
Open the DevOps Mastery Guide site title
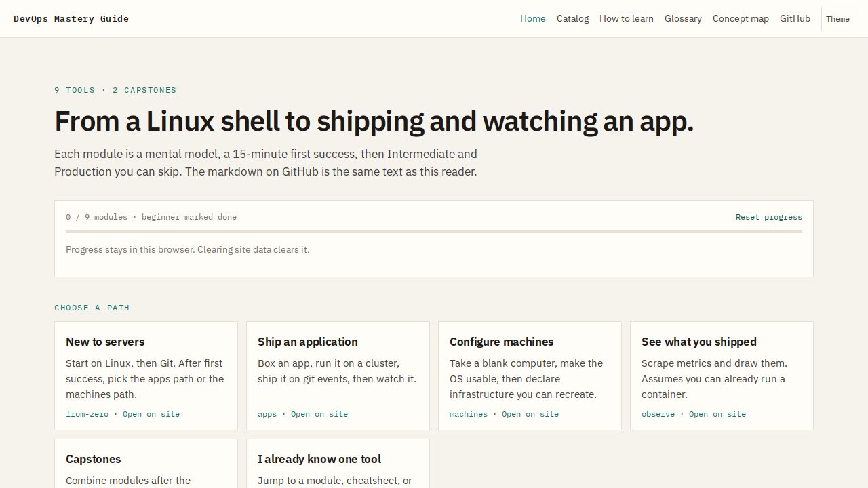71,18
